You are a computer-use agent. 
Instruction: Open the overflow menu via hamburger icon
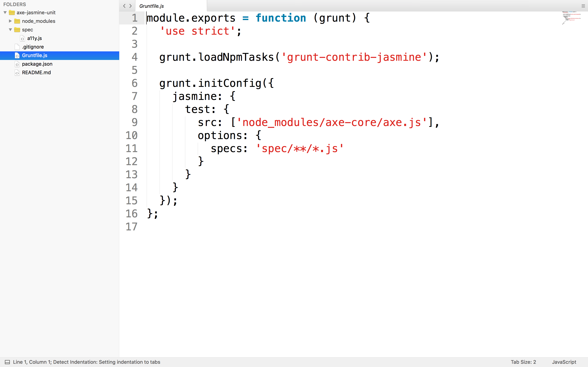(583, 6)
